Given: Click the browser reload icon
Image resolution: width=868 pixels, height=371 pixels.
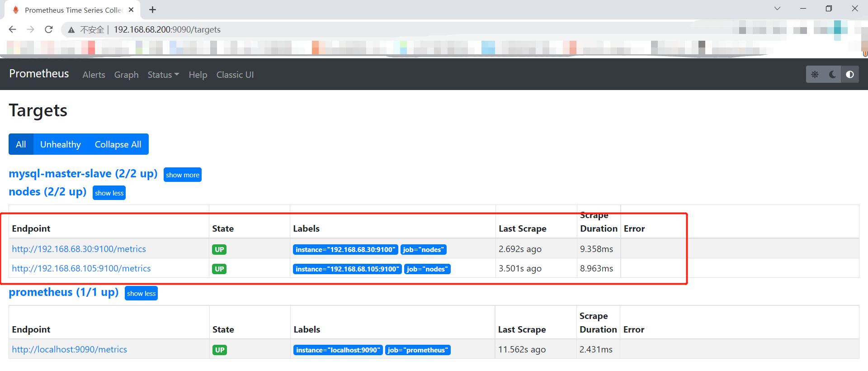Looking at the screenshot, I should pos(49,29).
